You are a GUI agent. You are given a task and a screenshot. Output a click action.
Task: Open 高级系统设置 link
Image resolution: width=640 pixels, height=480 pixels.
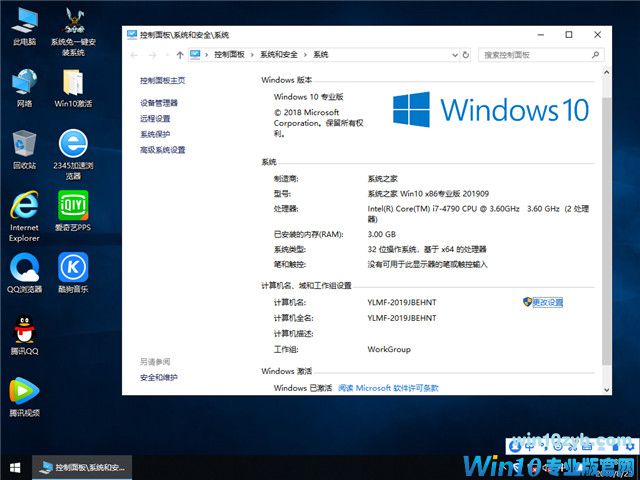coord(162,150)
